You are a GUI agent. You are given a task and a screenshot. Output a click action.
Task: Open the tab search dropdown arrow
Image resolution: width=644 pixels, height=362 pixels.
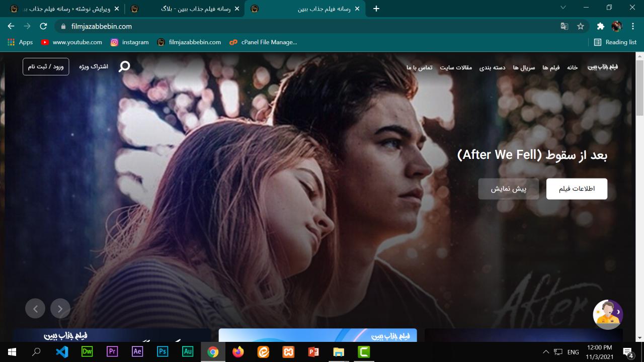click(563, 8)
